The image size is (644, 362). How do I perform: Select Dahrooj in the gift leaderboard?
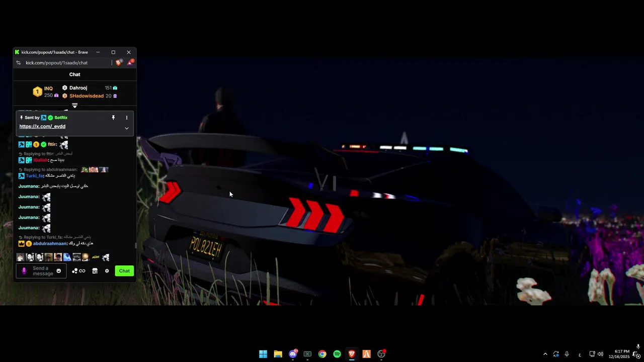coord(78,88)
